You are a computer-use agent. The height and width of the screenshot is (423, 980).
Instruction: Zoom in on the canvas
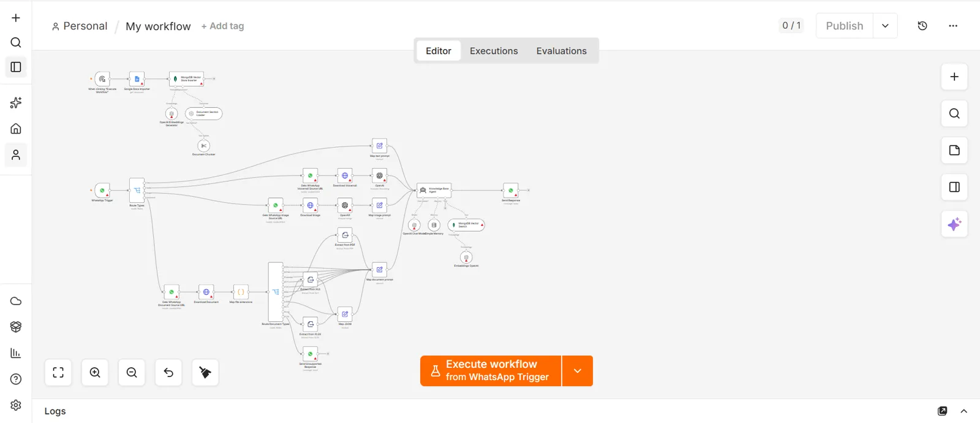(95, 373)
